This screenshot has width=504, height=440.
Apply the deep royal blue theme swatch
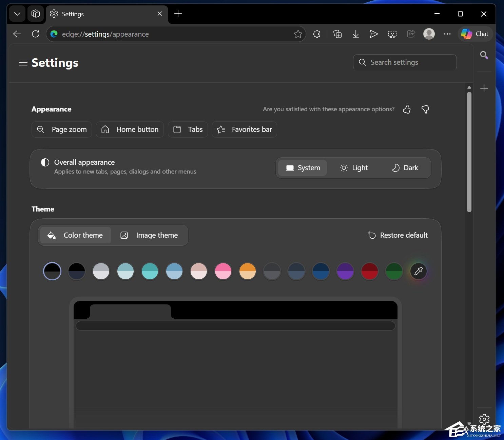click(321, 271)
